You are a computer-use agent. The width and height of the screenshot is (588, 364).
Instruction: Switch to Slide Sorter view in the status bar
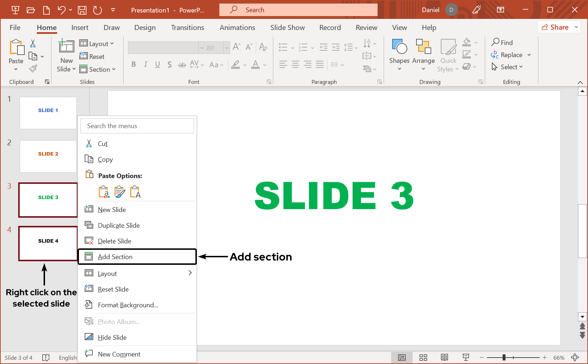pyautogui.click(x=423, y=358)
